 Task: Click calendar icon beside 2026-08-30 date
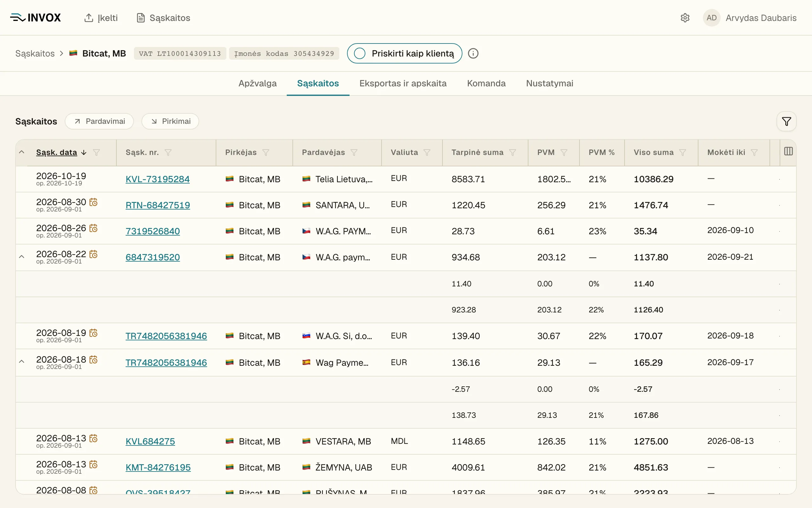click(93, 202)
